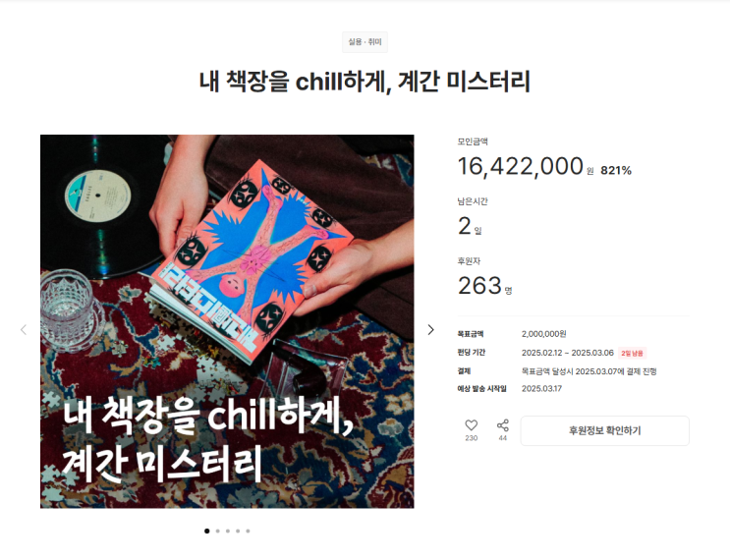Click the main project cover image
Image resolution: width=730 pixels, height=560 pixels.
pos(227,321)
